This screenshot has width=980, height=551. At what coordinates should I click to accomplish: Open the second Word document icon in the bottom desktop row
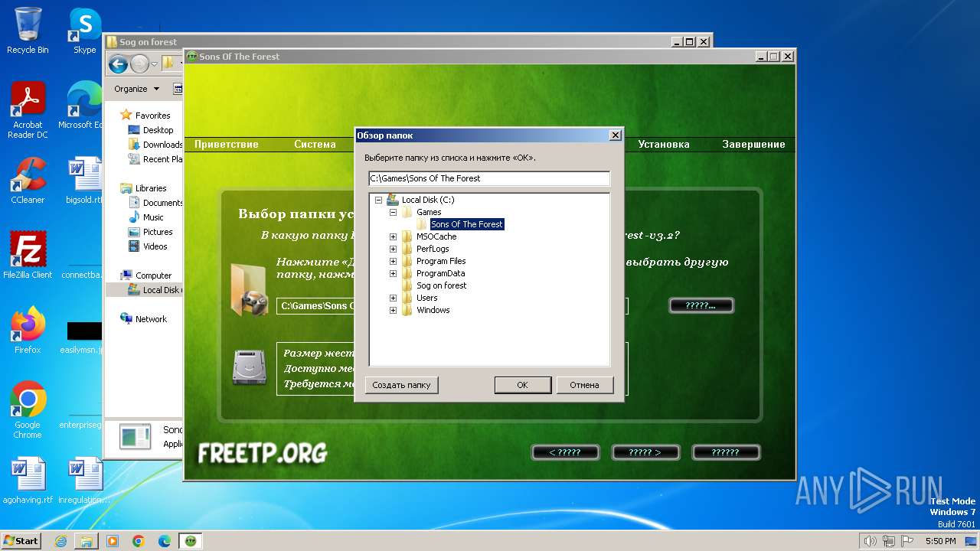coord(84,481)
